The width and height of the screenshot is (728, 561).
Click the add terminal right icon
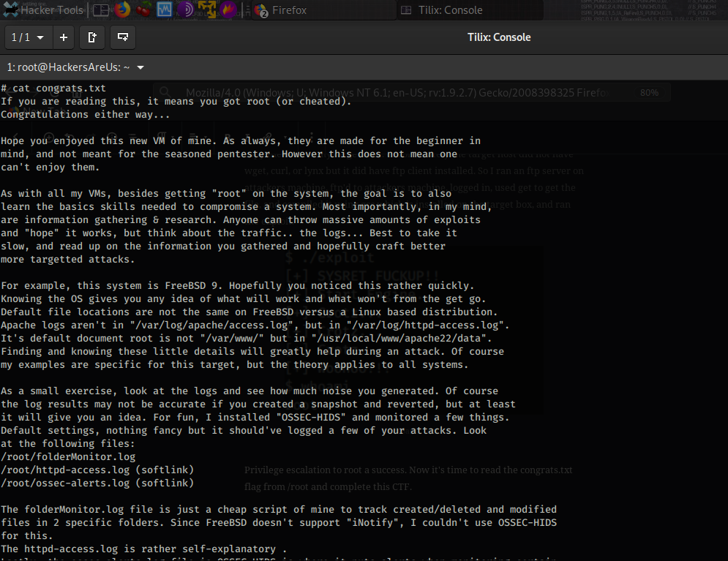(x=92, y=37)
